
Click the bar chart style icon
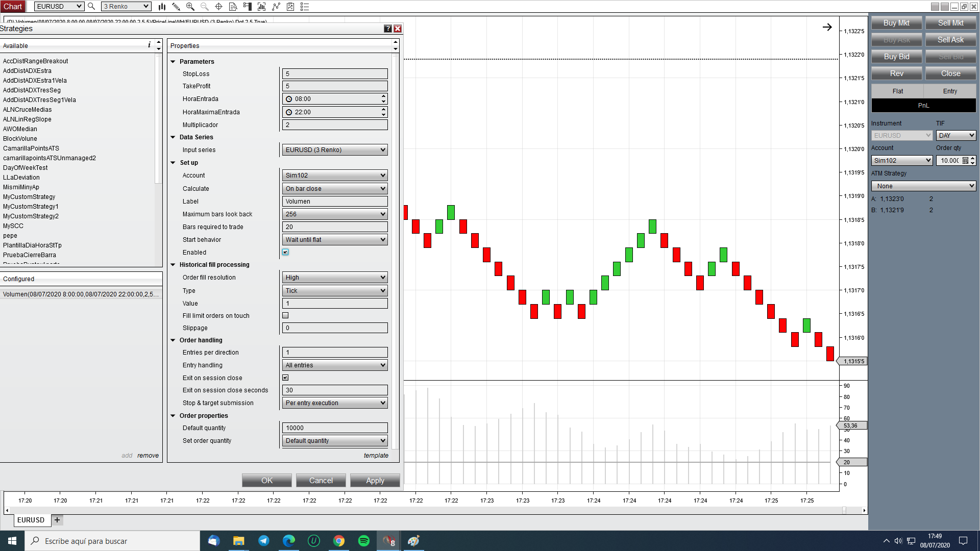click(162, 7)
